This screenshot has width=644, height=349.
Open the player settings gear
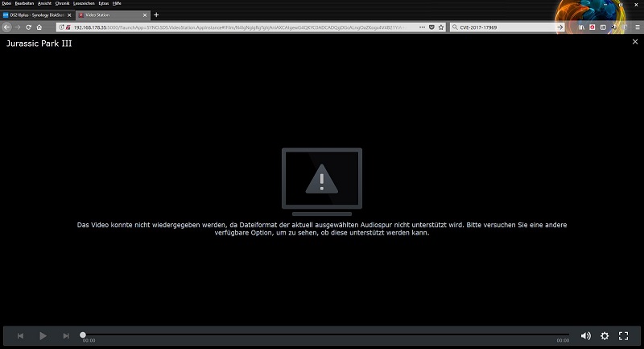click(x=605, y=335)
